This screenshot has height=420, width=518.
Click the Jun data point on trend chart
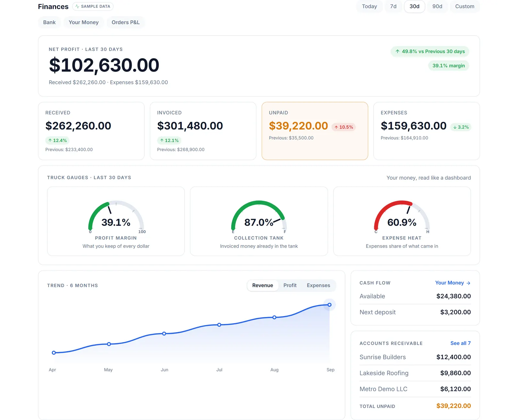[164, 334]
